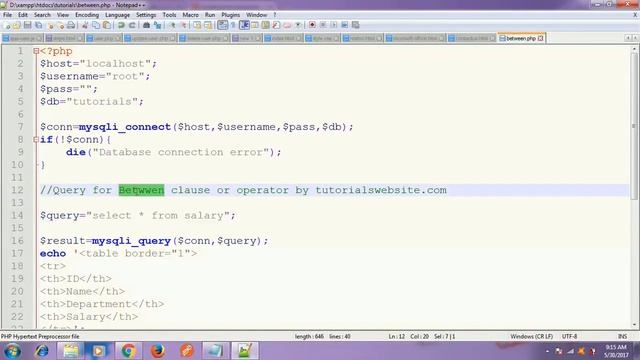This screenshot has width=640, height=360.
Task: Click the length : 646 status field
Action: click(x=309, y=336)
